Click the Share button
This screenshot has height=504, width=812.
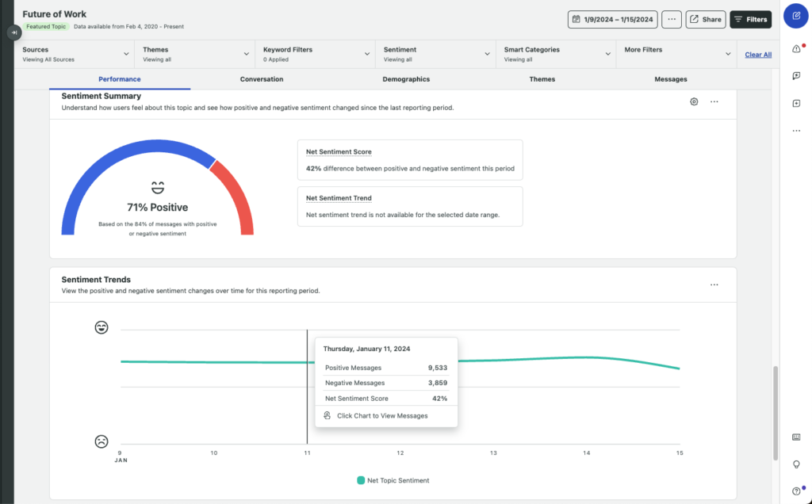705,19
